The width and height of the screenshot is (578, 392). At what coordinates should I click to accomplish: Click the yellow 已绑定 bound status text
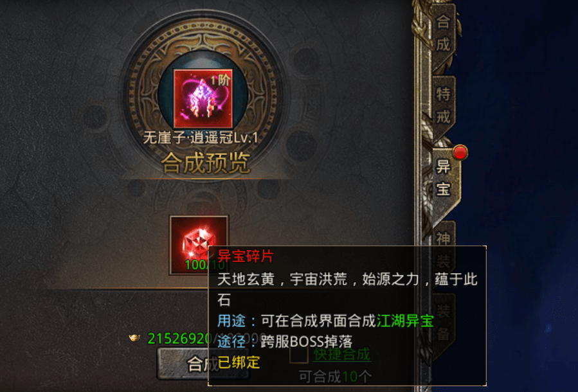(239, 362)
